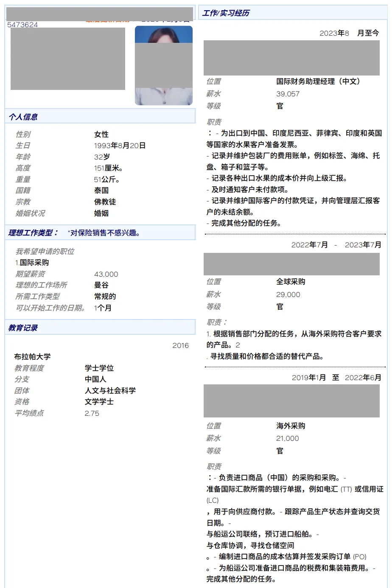Screen dimensions: 392x588
Task: Select the position 全球采购
Action: 291,282
